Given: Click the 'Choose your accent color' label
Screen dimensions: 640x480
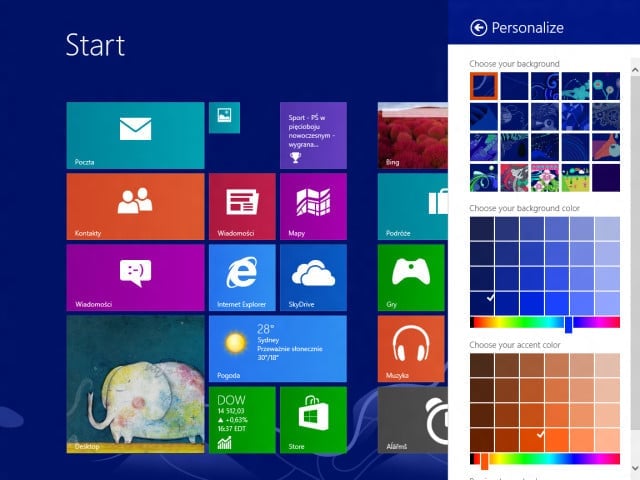Looking at the screenshot, I should pyautogui.click(x=515, y=345).
